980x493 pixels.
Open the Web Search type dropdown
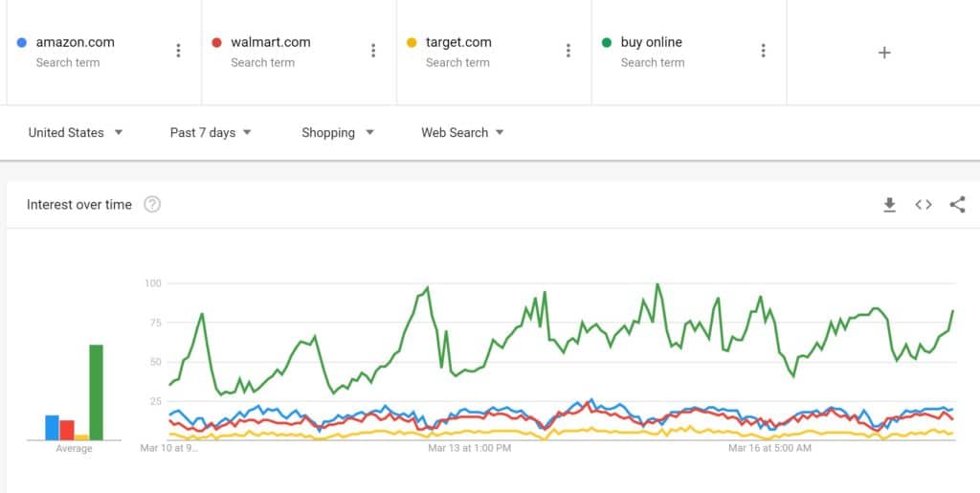pos(462,133)
